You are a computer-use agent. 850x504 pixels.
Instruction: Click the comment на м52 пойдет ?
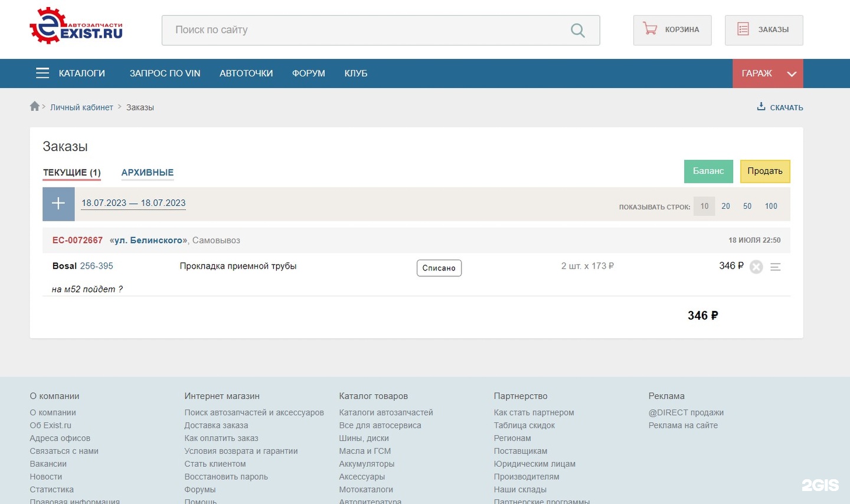point(87,289)
